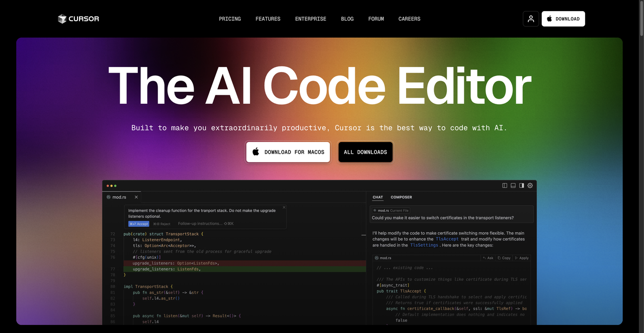Toggle the left sidebar layout icon in editor
This screenshot has width=644, height=333.
[505, 185]
